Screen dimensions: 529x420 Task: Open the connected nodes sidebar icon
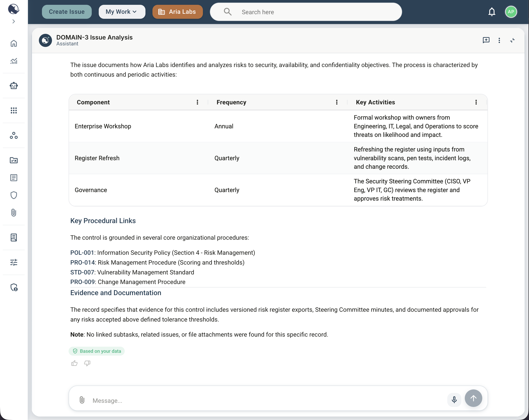coord(14,135)
